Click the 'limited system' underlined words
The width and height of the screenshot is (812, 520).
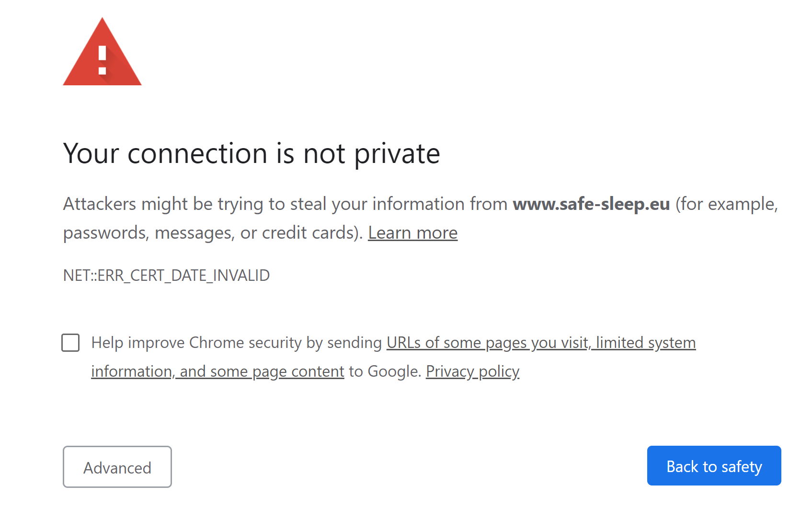pos(645,343)
